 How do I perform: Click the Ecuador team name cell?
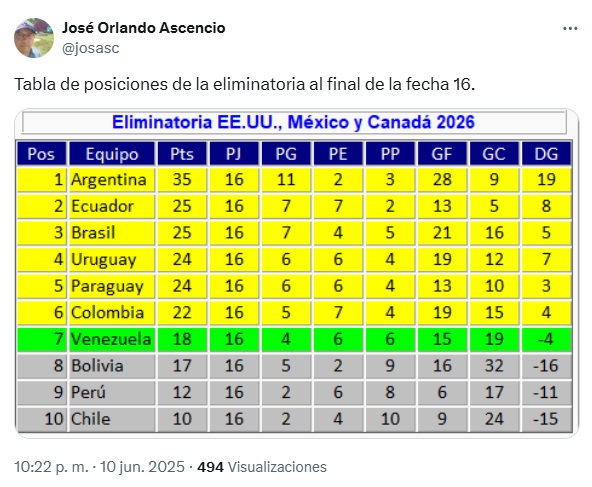112,207
